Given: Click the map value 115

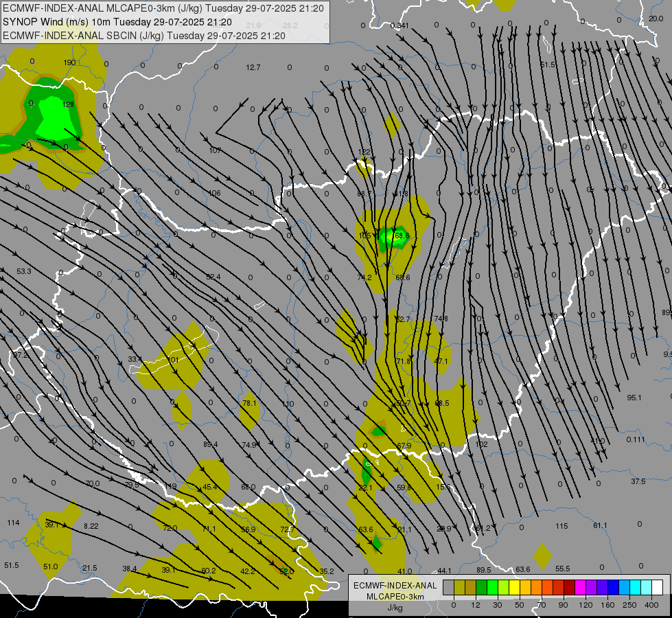Looking at the screenshot, I should (x=562, y=526).
